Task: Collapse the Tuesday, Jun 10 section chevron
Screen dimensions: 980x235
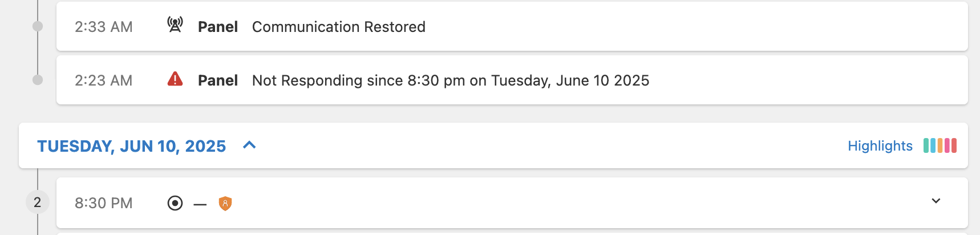Action: pyautogui.click(x=249, y=145)
